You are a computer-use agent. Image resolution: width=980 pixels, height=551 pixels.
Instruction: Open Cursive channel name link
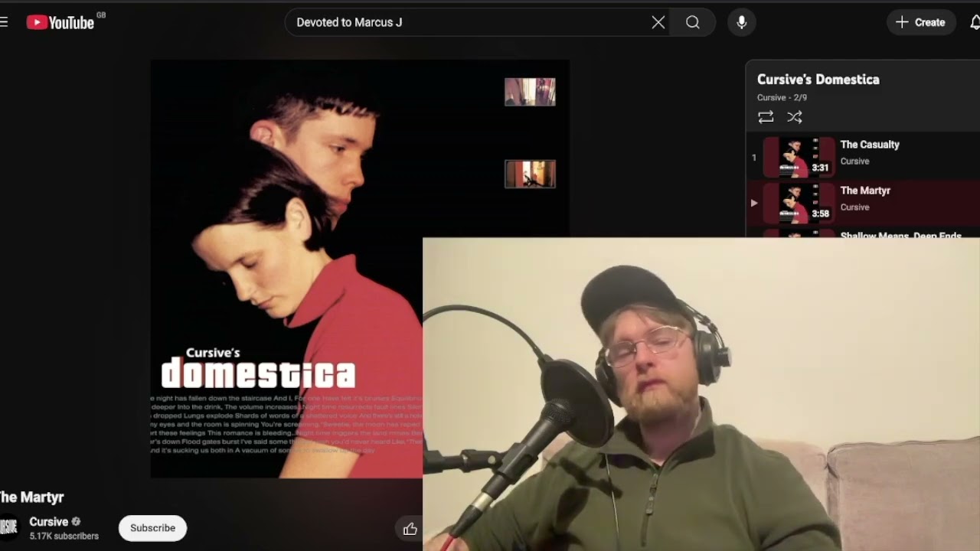(48, 522)
